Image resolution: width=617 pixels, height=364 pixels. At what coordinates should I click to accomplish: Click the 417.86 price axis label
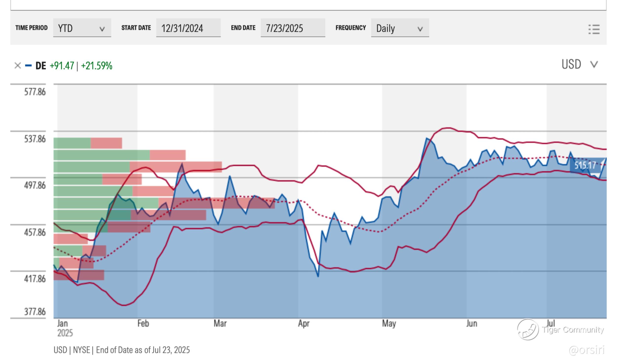click(x=35, y=279)
